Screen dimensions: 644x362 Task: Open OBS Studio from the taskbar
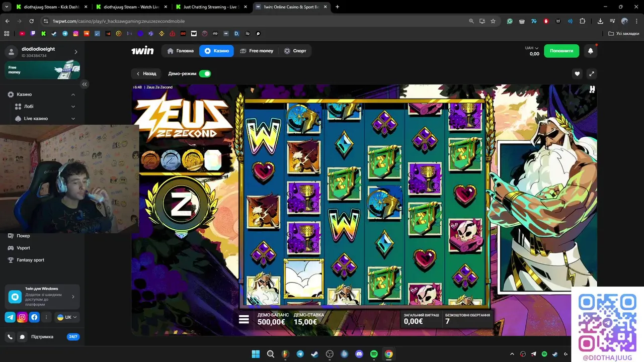tap(330, 354)
